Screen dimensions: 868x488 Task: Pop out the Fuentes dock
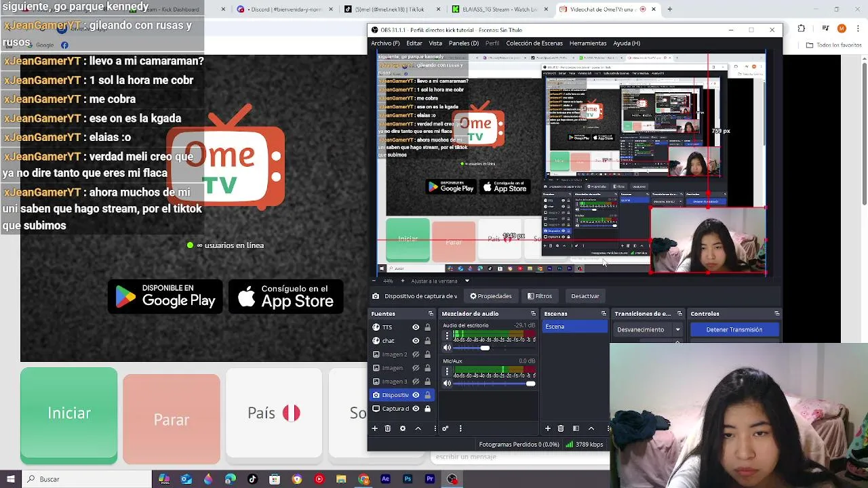[x=431, y=314]
